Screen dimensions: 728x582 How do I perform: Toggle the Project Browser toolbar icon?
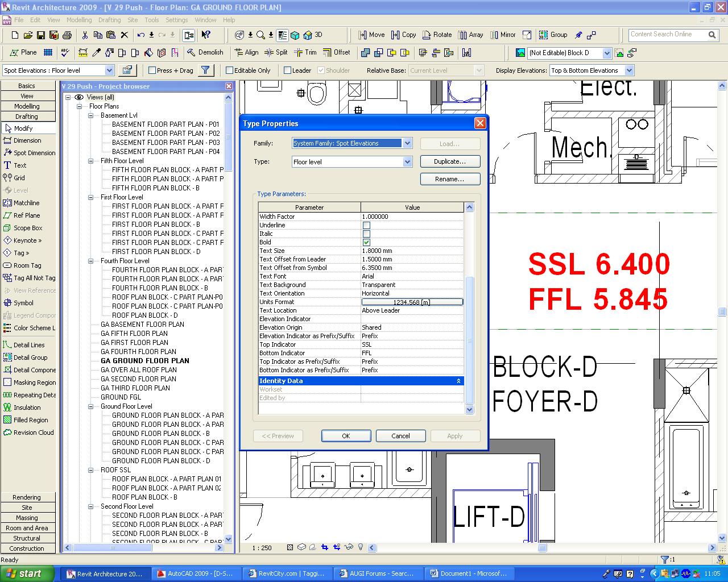click(x=189, y=35)
